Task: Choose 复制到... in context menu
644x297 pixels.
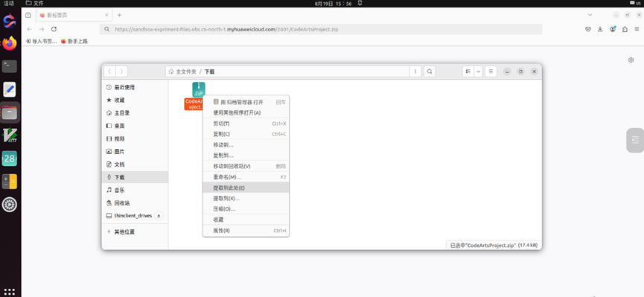Action: coord(246,156)
